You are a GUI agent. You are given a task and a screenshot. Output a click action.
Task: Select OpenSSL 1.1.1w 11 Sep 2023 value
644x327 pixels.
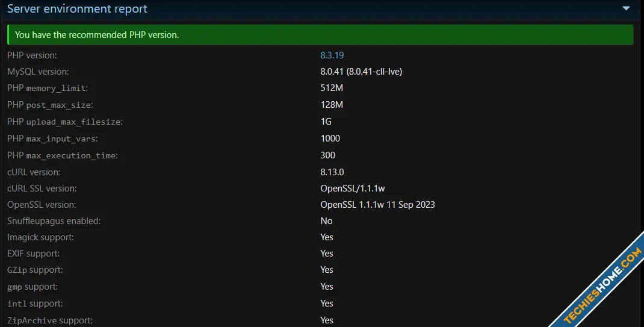point(377,205)
